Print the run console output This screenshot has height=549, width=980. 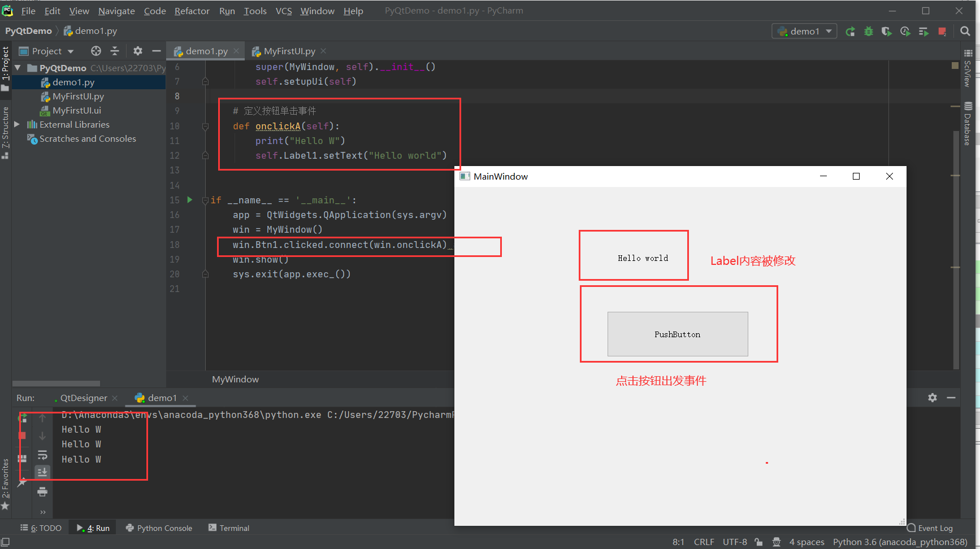coord(42,492)
